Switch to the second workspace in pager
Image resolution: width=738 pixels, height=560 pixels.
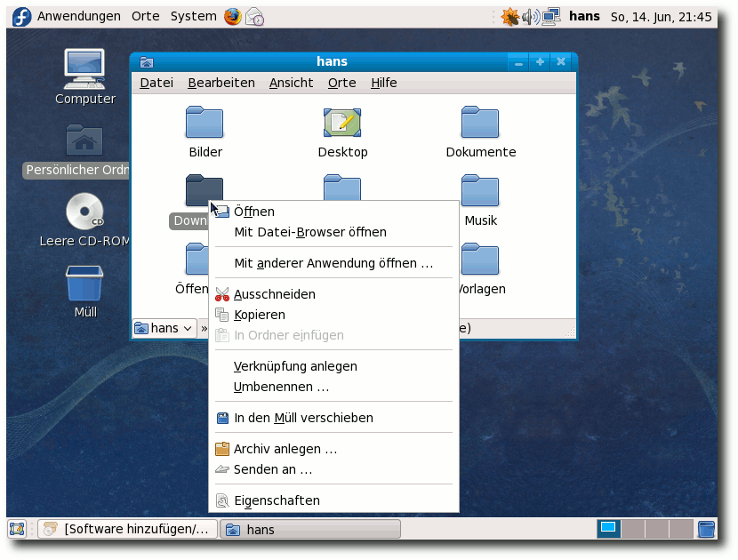point(632,530)
